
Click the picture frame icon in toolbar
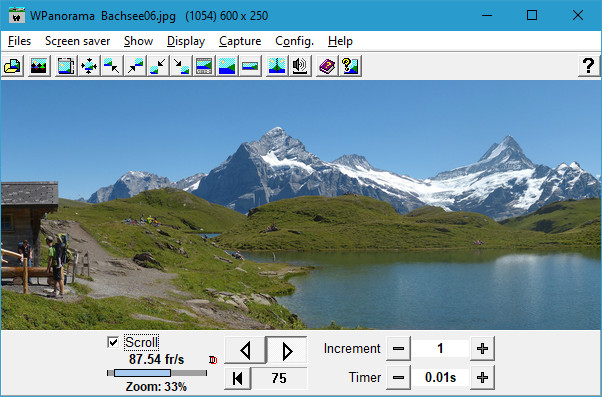pyautogui.click(x=66, y=66)
